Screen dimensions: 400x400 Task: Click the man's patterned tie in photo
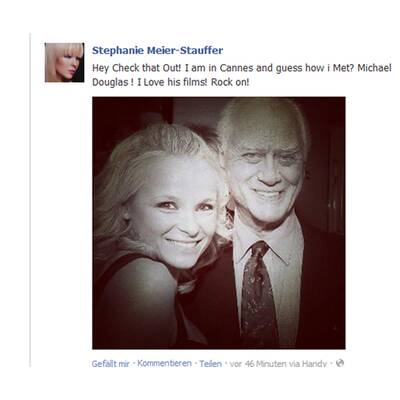[258, 293]
